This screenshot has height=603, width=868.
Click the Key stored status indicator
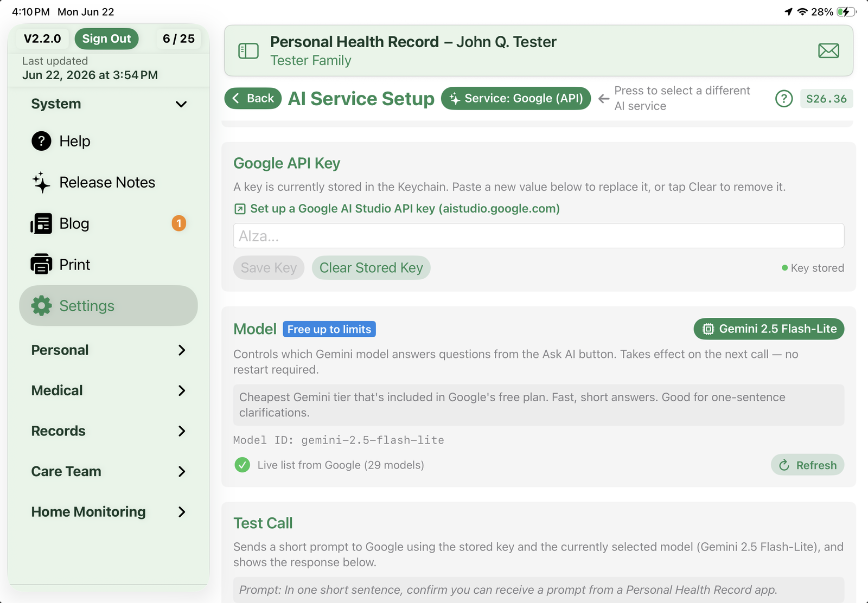pyautogui.click(x=813, y=268)
